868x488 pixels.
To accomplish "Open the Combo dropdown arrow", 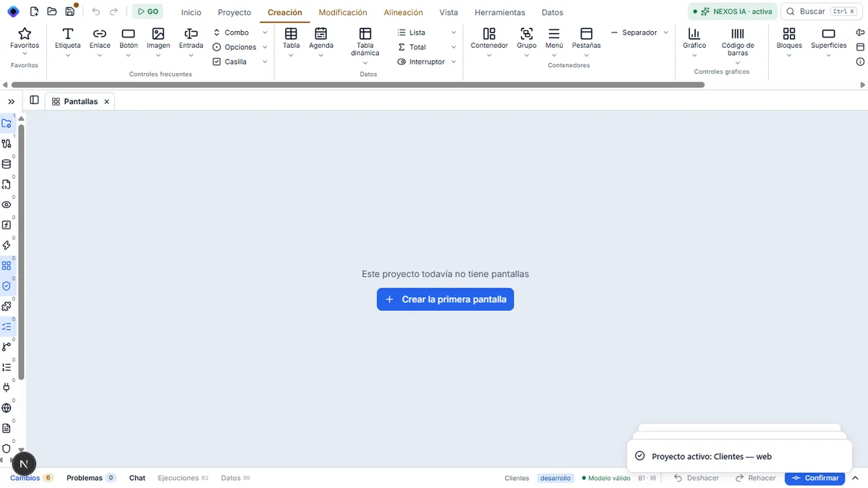I will [x=265, y=33].
